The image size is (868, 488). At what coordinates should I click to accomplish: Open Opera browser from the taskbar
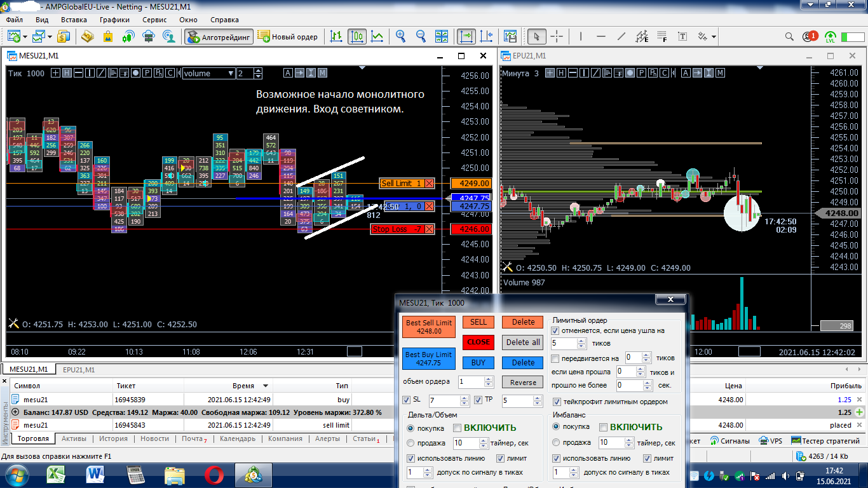214,474
